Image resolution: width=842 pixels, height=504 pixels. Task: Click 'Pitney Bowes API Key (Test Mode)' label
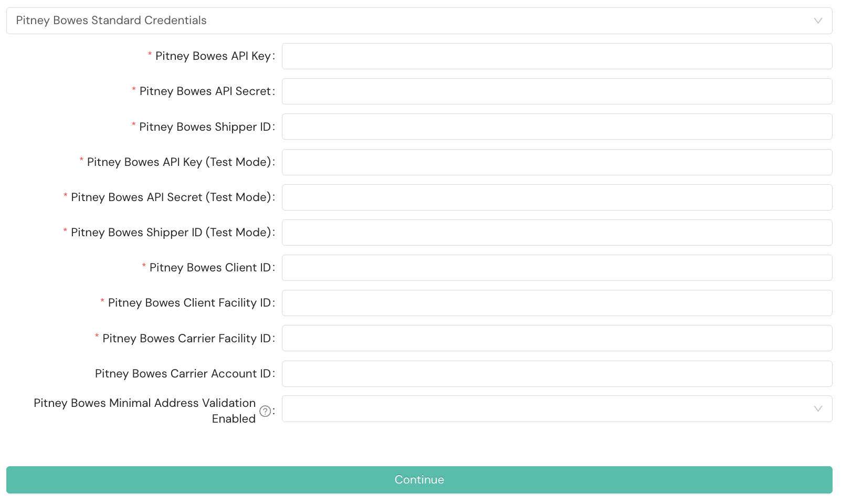[179, 162]
